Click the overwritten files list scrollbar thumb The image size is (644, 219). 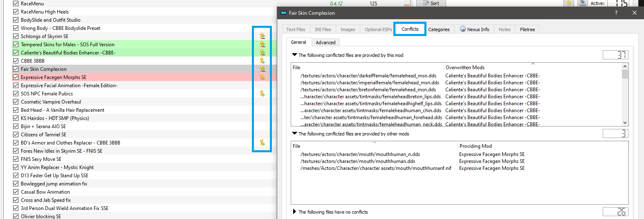click(625, 74)
